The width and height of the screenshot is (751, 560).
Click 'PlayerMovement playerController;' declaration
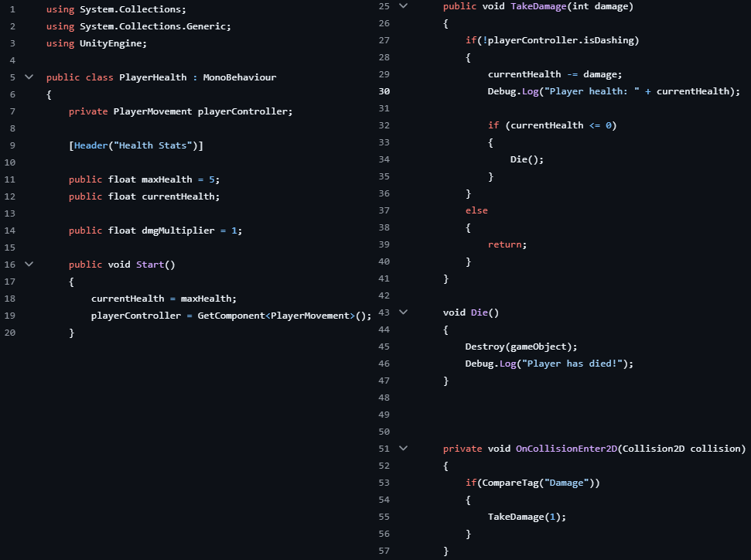pos(203,111)
